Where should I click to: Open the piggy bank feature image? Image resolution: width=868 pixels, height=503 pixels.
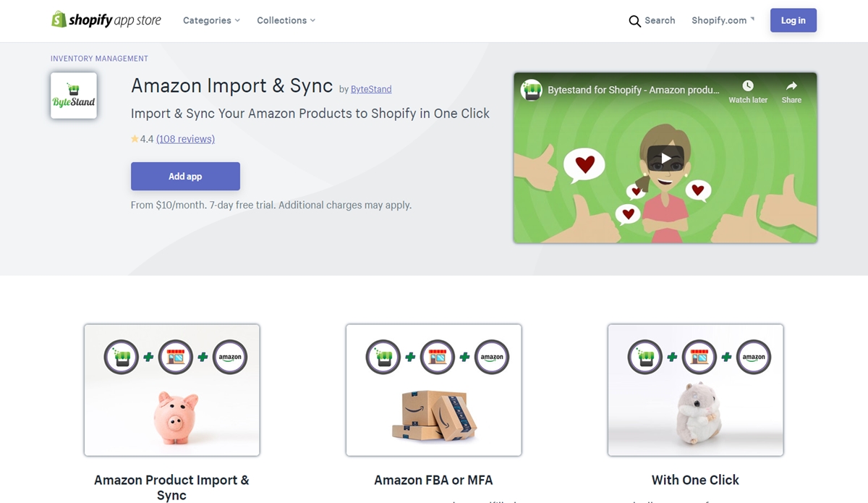point(172,390)
